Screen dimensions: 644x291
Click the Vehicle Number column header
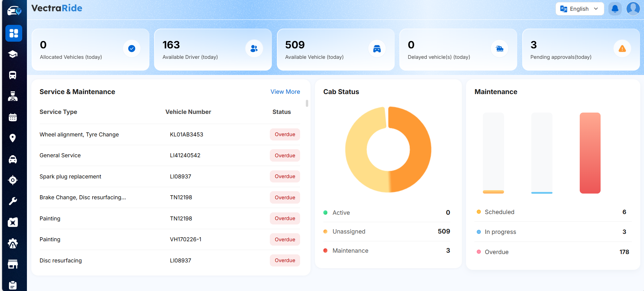188,112
